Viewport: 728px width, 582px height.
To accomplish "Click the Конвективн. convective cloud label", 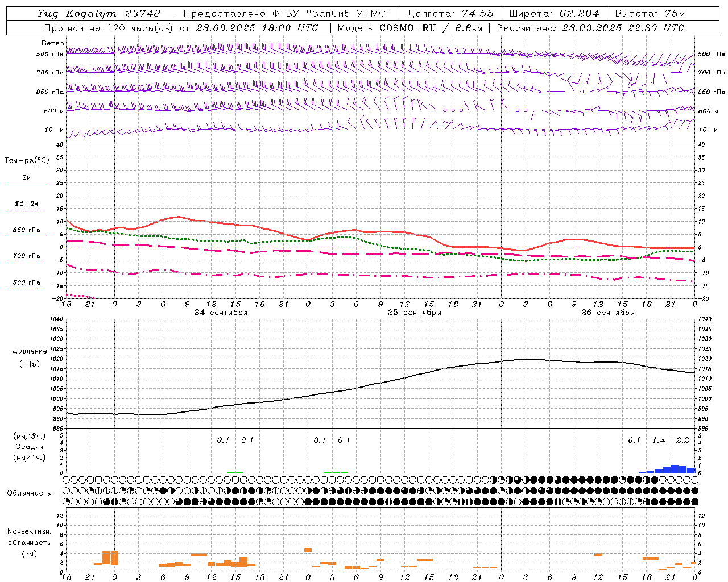I will tap(30, 531).
